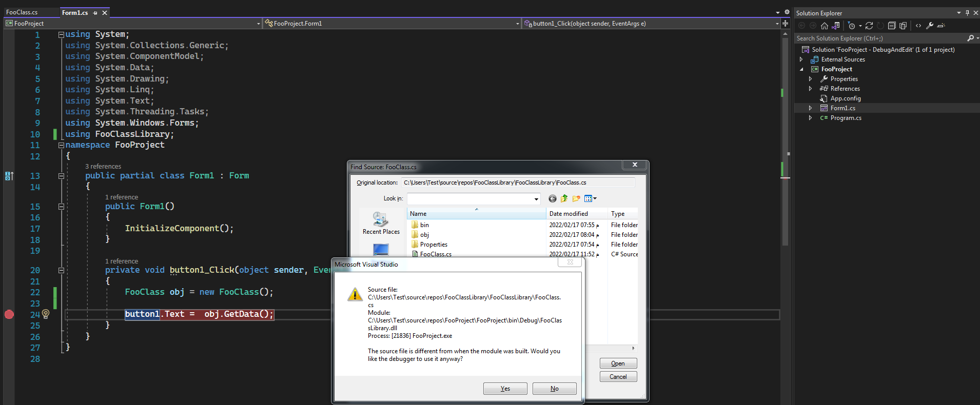Screen dimensions: 980x405
Task: Click the red breakpoint marker on line 24
Action: 9,314
